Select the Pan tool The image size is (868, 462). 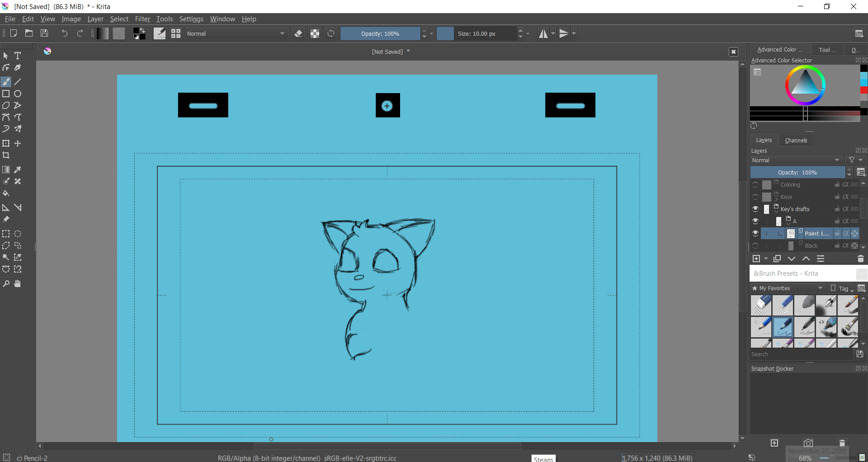coord(17,283)
